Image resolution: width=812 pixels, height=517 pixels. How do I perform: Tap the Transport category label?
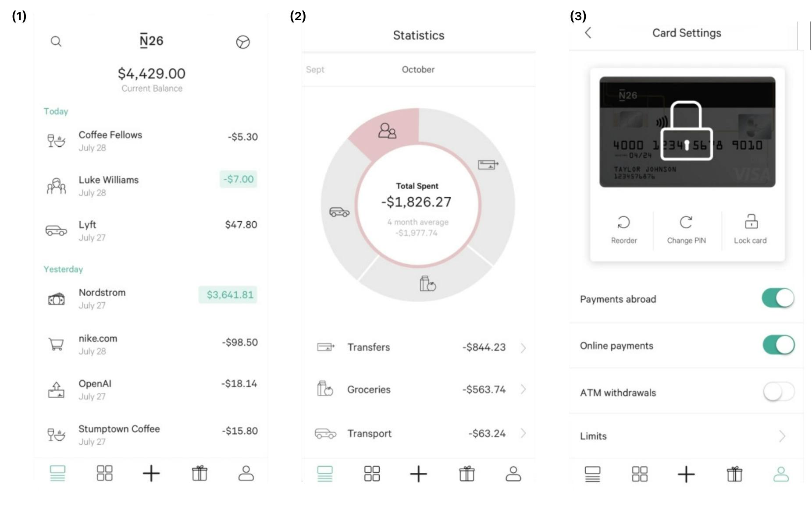pos(369,433)
